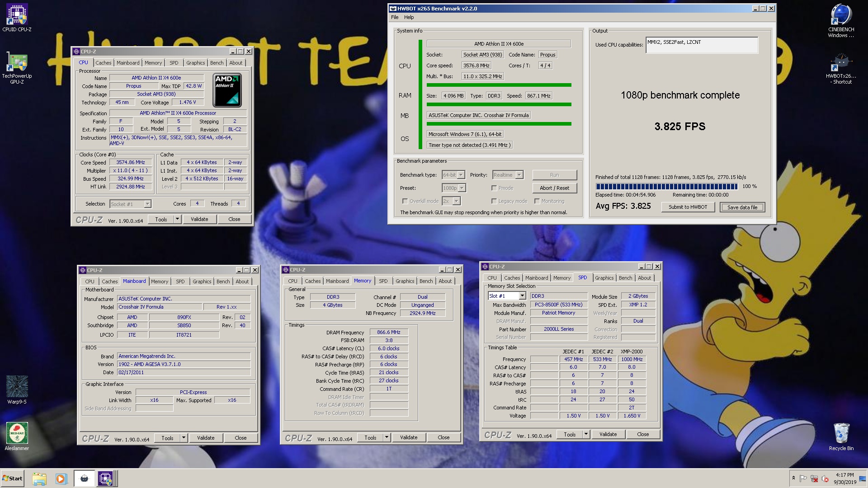
Task: Click the CPU-Z title bar icon of CPU window
Action: (76, 52)
